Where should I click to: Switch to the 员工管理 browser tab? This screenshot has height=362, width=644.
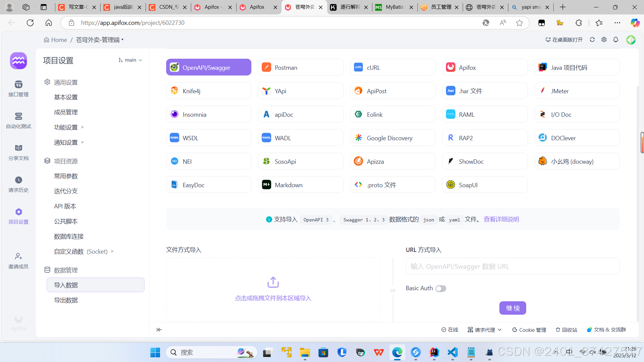[439, 7]
